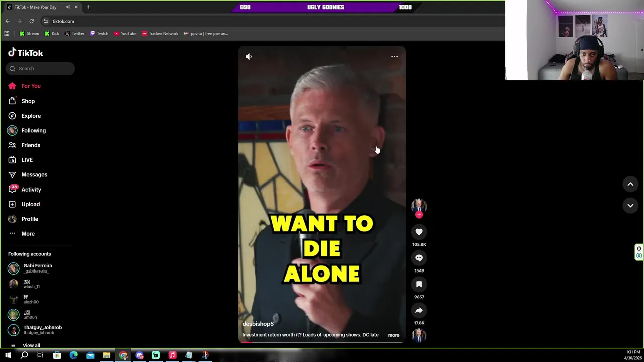Click the browser back arrow
The width and height of the screenshot is (644, 362).
point(7,21)
